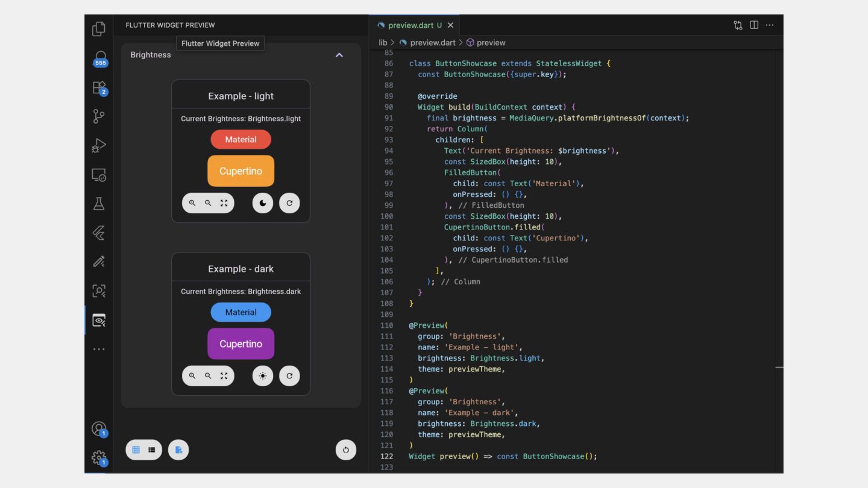Zoom in on the Example - light preview
The width and height of the screenshot is (868, 488).
pyautogui.click(x=192, y=203)
